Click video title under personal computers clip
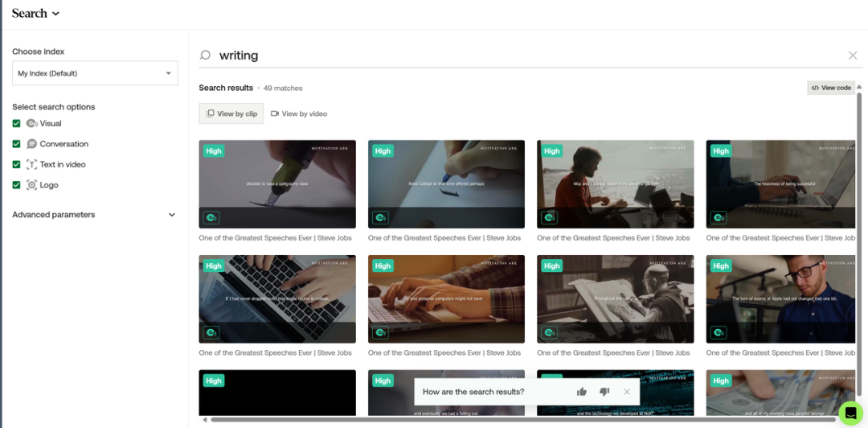Image resolution: width=868 pixels, height=428 pixels. [x=444, y=352]
